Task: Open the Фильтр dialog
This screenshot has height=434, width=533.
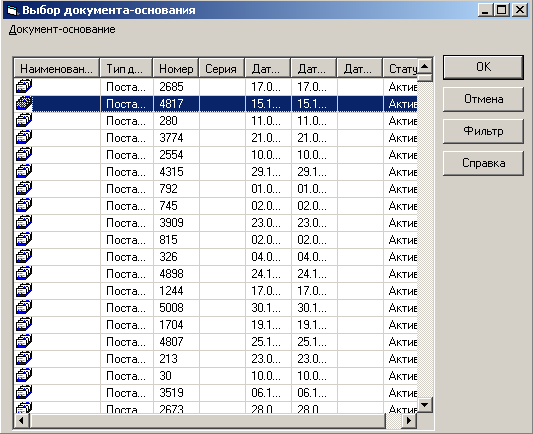Action: coord(483,131)
